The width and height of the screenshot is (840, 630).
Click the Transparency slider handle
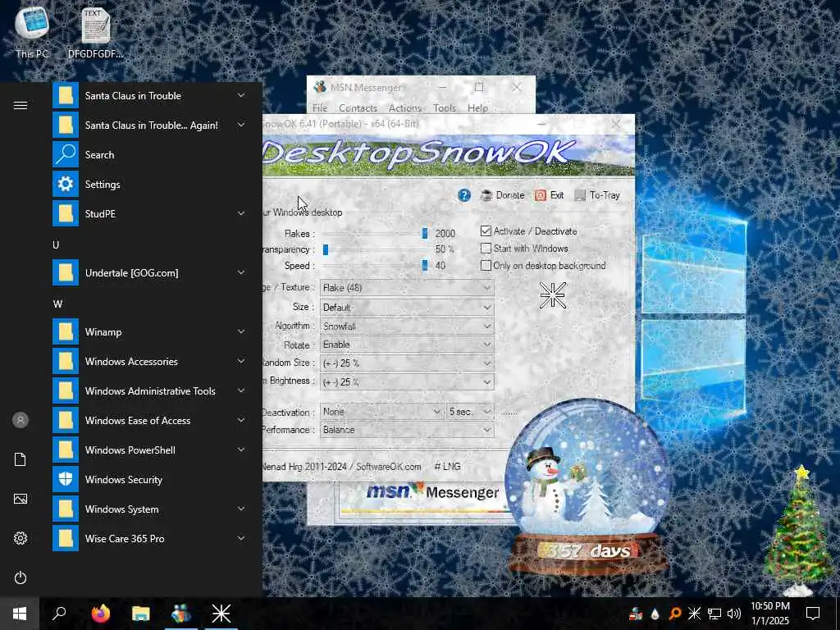(325, 249)
